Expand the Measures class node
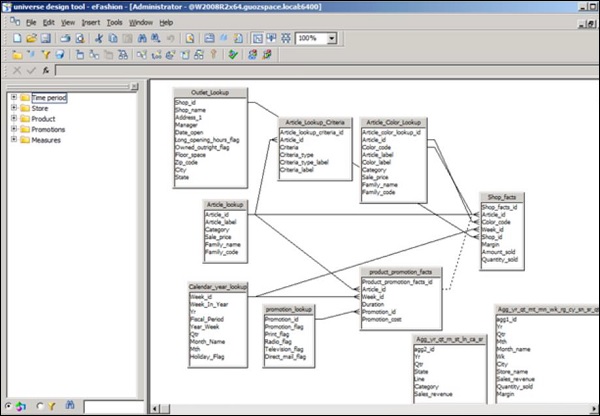The image size is (600, 416). [12, 140]
